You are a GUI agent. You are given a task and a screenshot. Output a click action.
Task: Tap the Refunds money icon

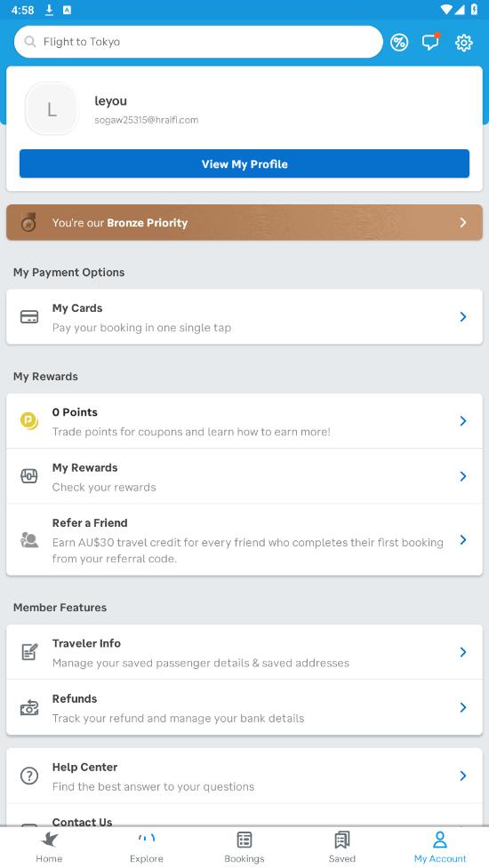pyautogui.click(x=29, y=707)
